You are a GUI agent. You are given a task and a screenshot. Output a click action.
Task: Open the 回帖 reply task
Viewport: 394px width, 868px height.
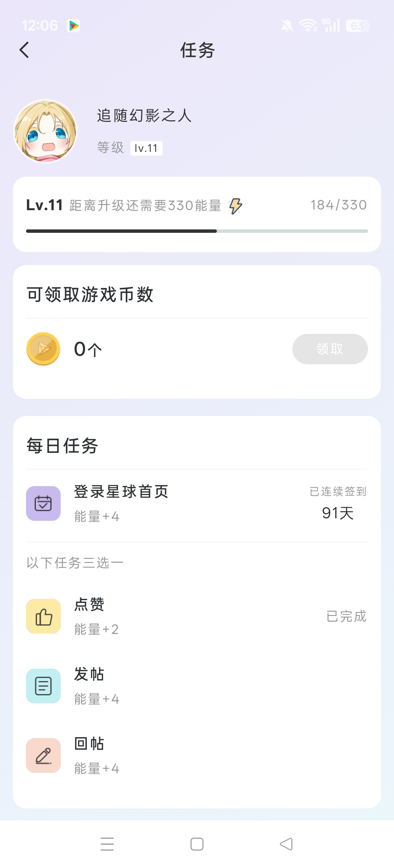pos(89,744)
